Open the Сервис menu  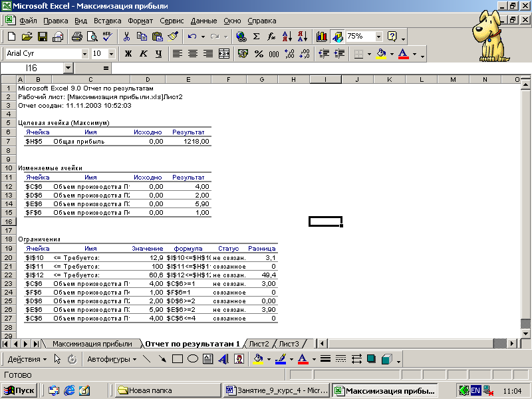[x=172, y=21]
